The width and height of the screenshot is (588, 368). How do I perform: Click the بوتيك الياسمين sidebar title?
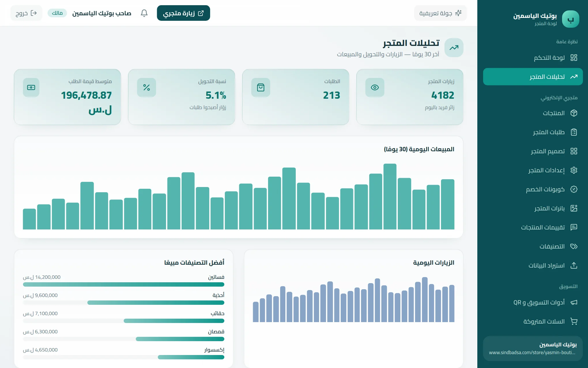(535, 16)
